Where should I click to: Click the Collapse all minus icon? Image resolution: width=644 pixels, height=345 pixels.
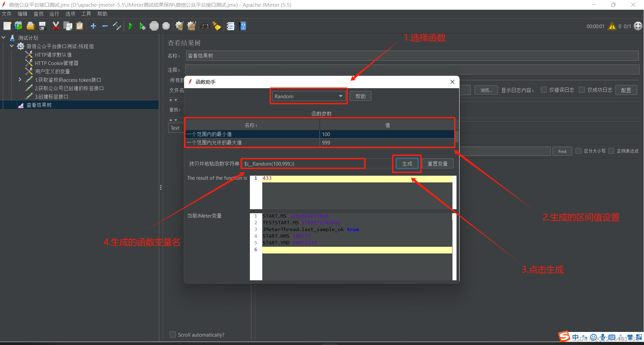[105, 26]
